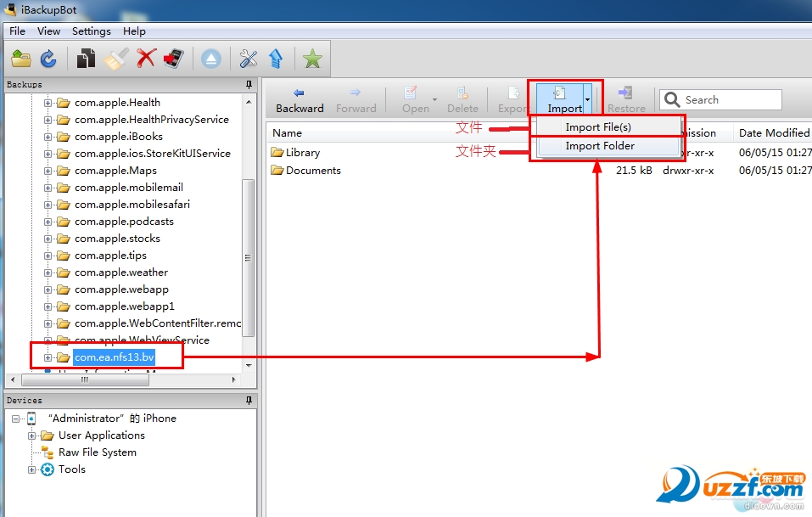Image resolution: width=812 pixels, height=517 pixels.
Task: Expand the com.apple.weather tree node
Action: click(48, 273)
